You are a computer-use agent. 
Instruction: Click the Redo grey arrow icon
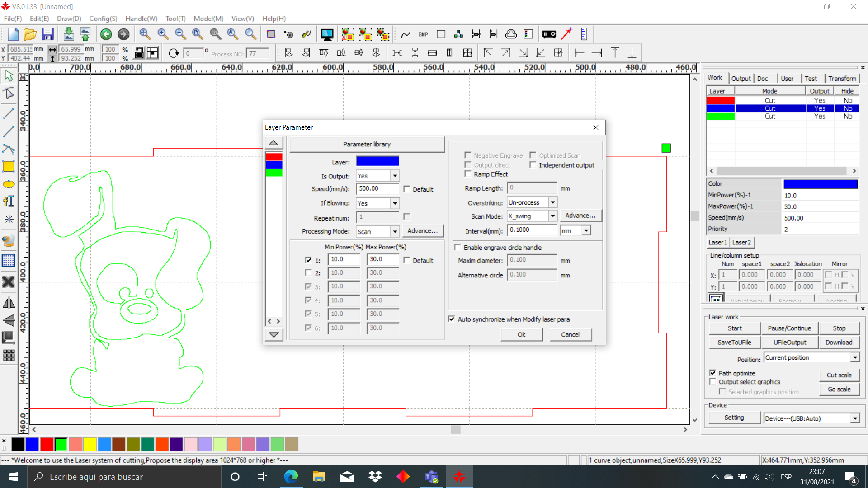(123, 34)
